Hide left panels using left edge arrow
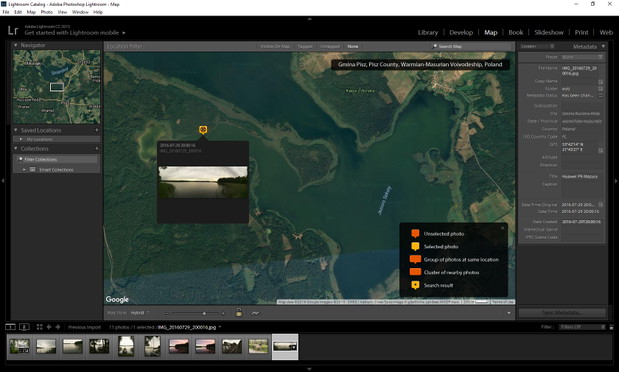This screenshot has height=372, width=619. (x=3, y=181)
